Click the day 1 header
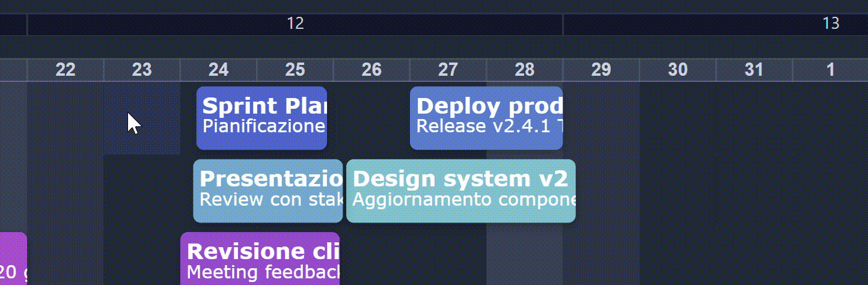868x285 pixels. point(830,70)
